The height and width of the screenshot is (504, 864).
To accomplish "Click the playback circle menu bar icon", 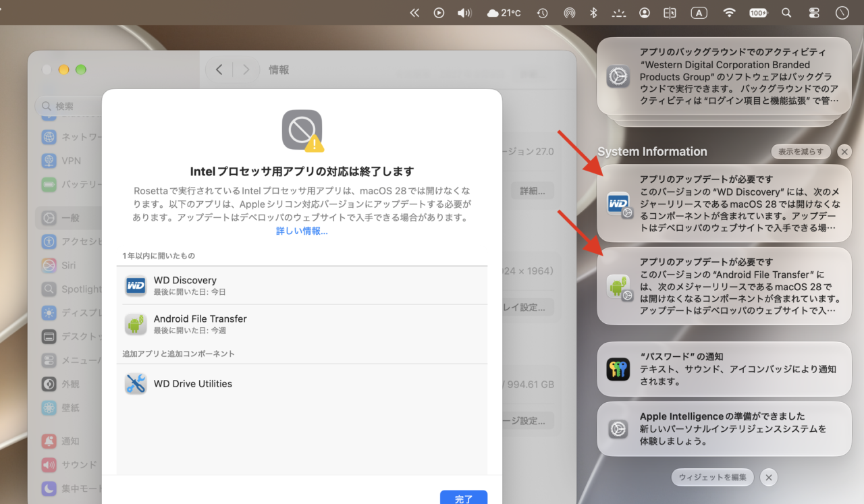I will click(x=439, y=12).
